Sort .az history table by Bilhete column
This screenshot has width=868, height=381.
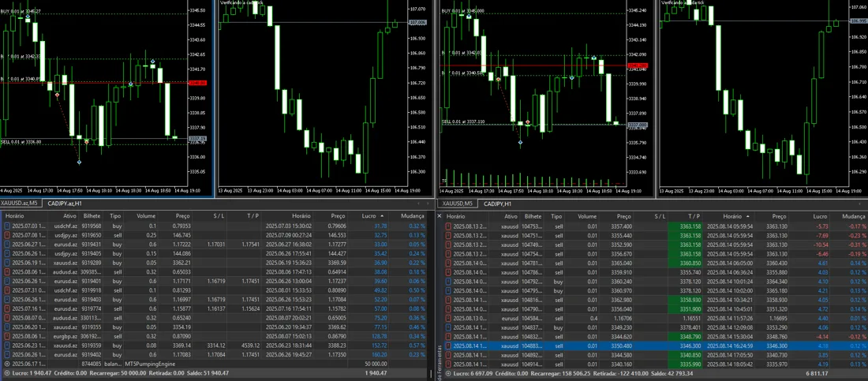(92, 216)
